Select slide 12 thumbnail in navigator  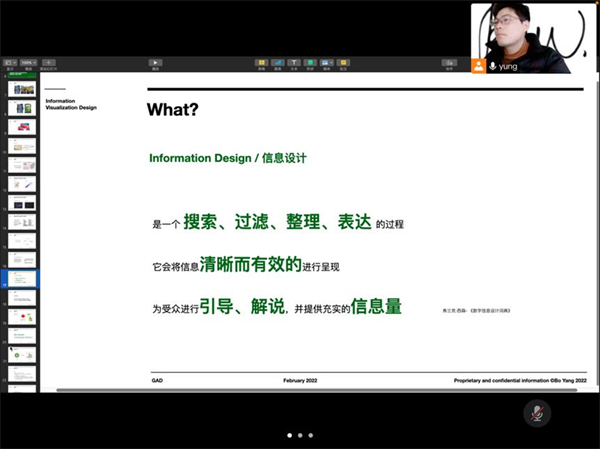(x=22, y=184)
